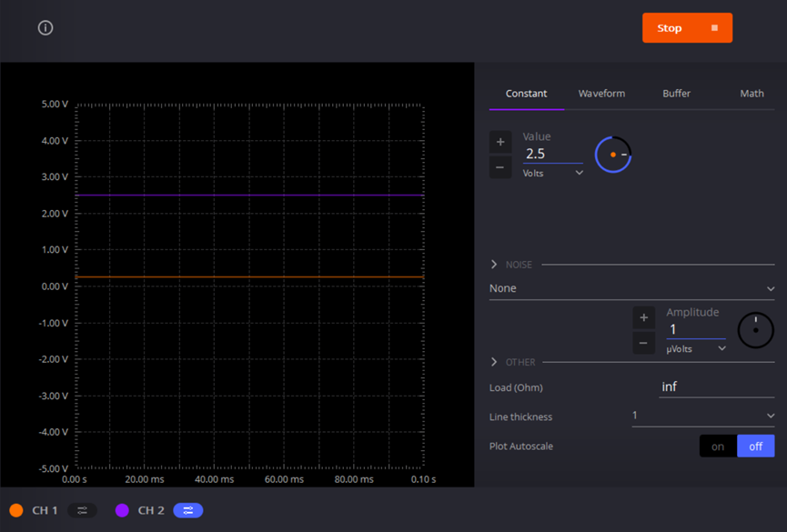The image size is (787, 532).
Task: Click the purple CH 2 trace line
Action: point(249,196)
